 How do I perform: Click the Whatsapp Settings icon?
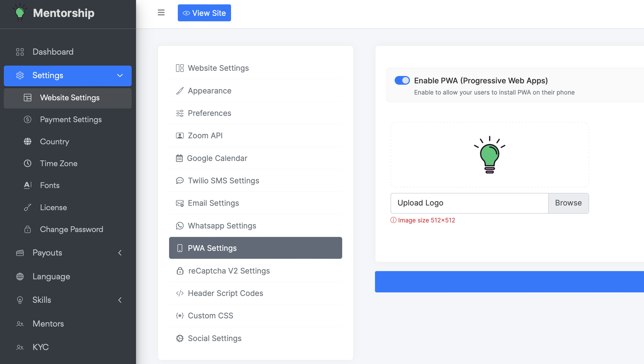[x=180, y=226]
